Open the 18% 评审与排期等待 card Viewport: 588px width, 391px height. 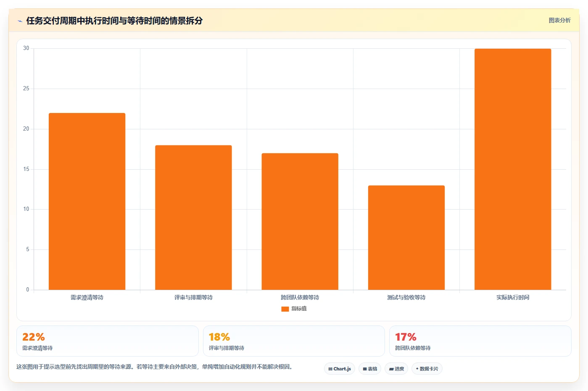point(294,341)
